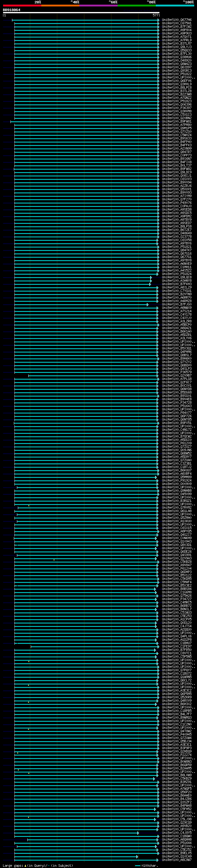Select hit label UniRef100_C5XGI3
The image size is (197, 868).
[x=177, y=115]
